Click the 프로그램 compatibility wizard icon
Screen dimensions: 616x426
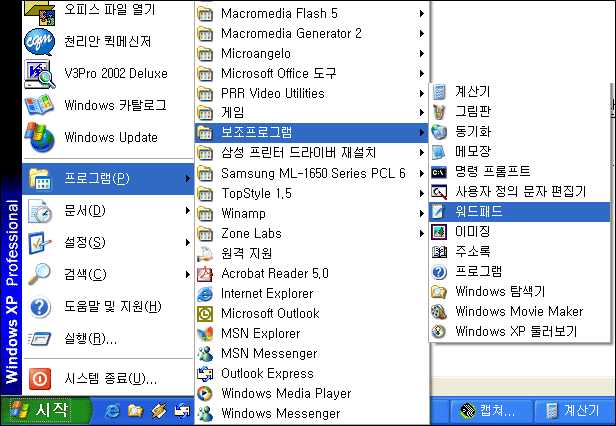pyautogui.click(x=439, y=272)
